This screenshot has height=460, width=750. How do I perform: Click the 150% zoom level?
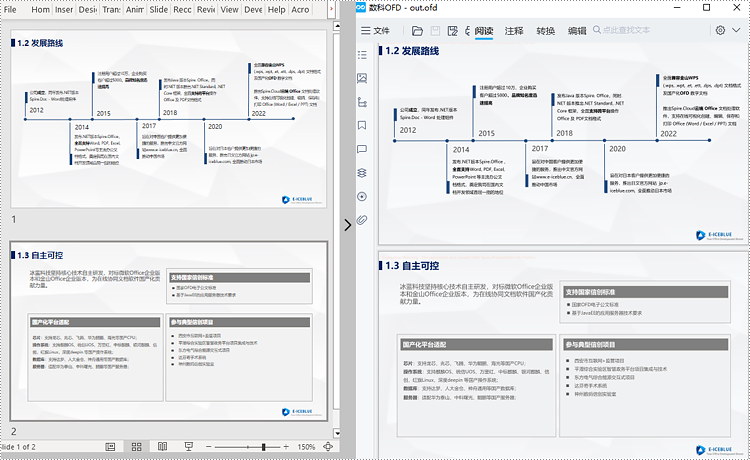click(x=306, y=447)
